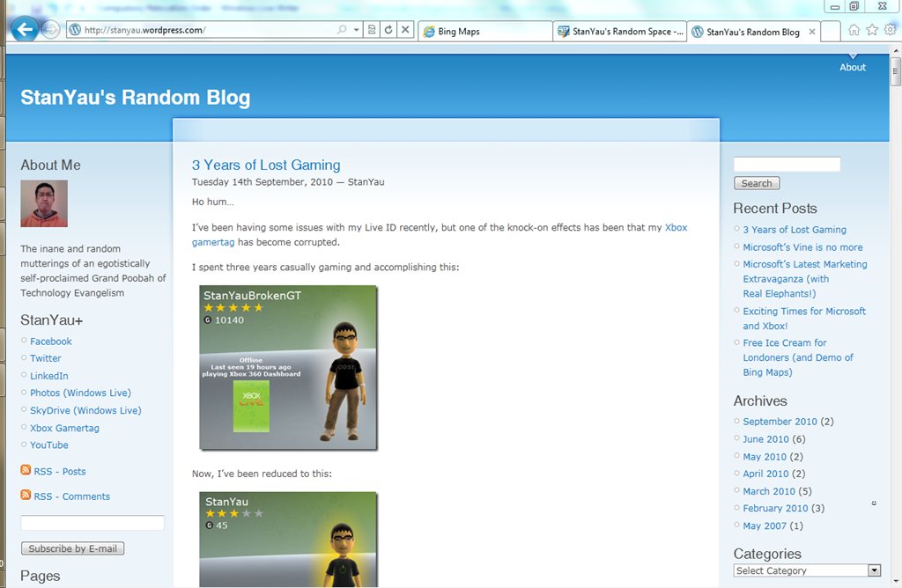Click the browser Forward arrow button
902x588 pixels.
[x=52, y=30]
